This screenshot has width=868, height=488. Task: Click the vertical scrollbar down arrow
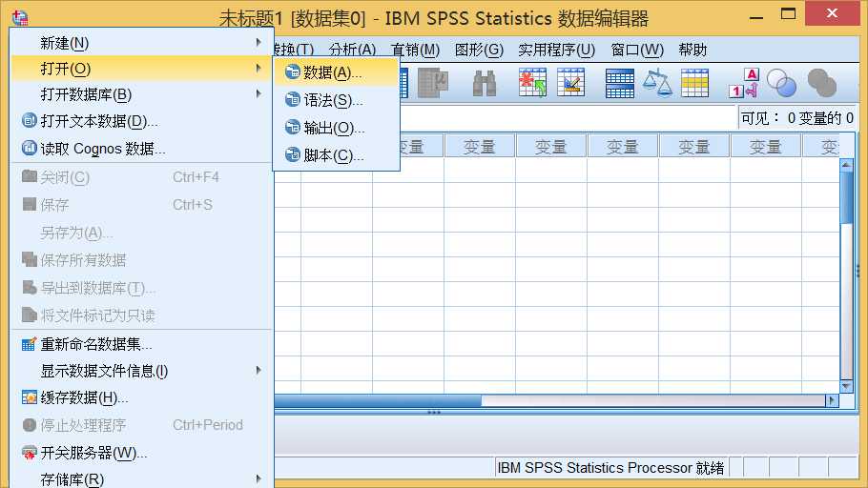(x=846, y=386)
